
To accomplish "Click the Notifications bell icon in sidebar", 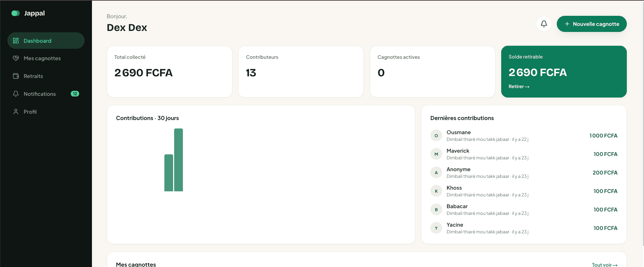I will coord(16,94).
